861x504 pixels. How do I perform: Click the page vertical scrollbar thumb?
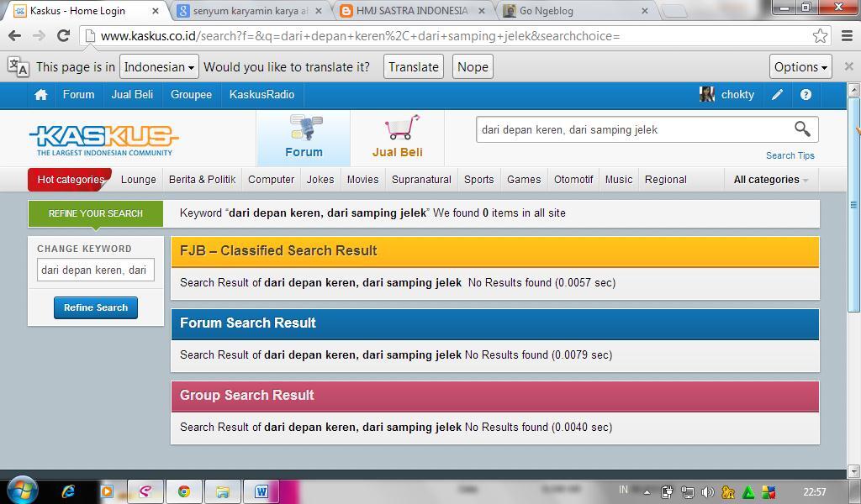pos(853,205)
